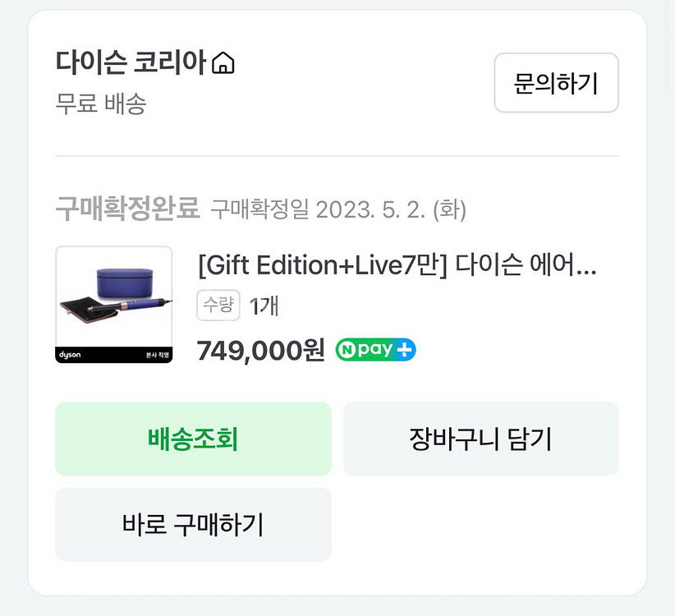Click the 구매확정완료 order status text
This screenshot has height=616, width=675.
127,209
